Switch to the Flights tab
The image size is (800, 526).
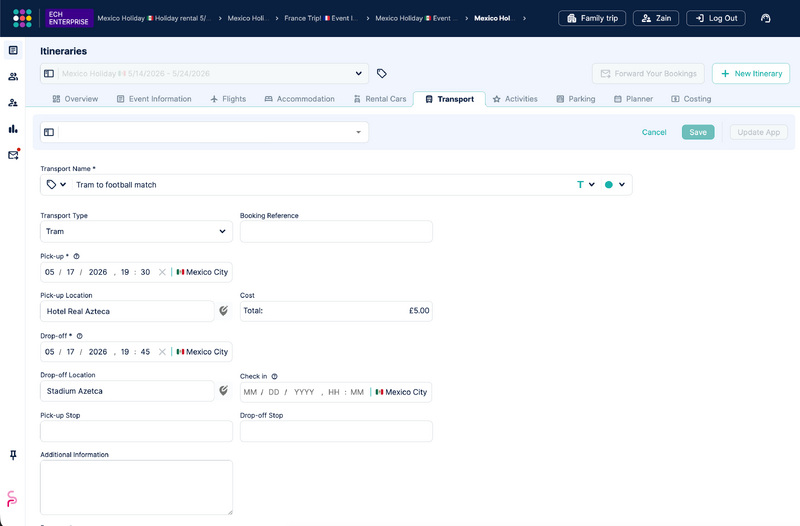pyautogui.click(x=228, y=98)
